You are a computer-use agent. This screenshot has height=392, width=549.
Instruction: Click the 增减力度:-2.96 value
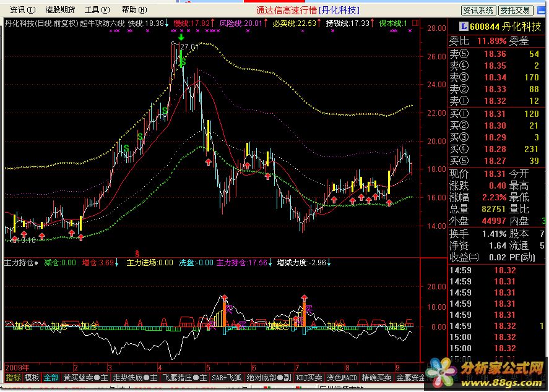point(301,263)
